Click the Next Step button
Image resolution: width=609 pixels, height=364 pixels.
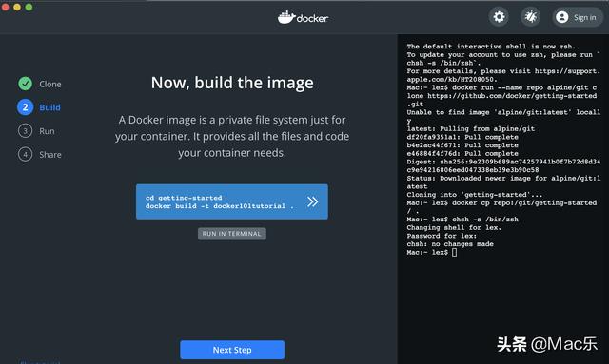(x=232, y=350)
